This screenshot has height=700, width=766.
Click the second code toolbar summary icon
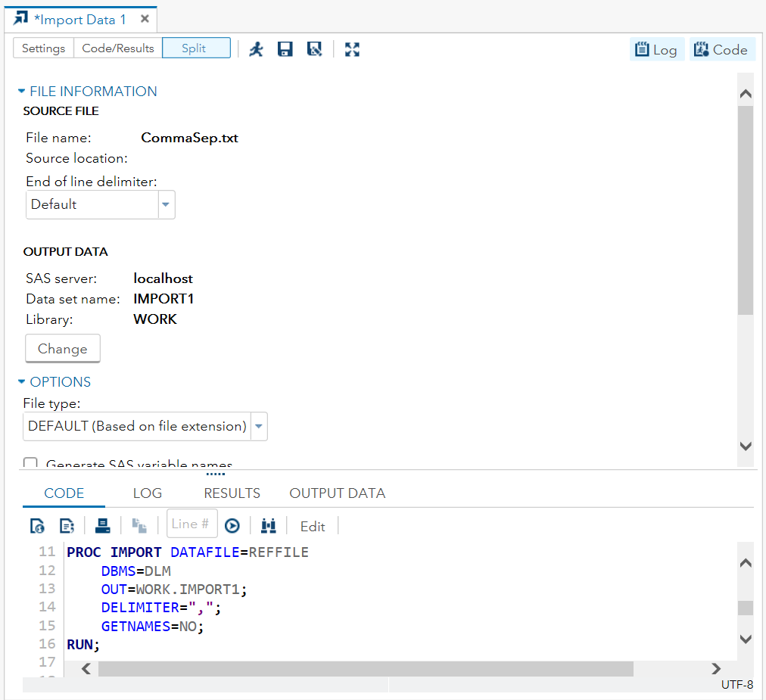(67, 526)
